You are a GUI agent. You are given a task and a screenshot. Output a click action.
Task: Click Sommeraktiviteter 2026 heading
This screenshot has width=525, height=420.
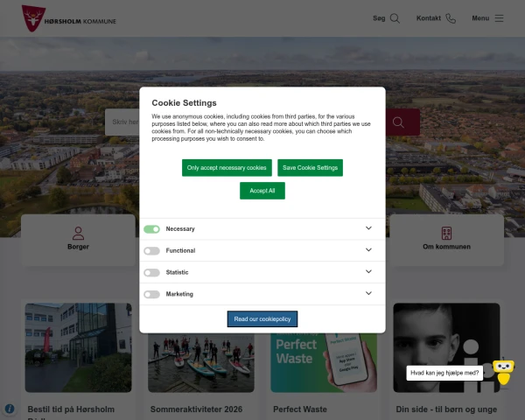[196, 409]
